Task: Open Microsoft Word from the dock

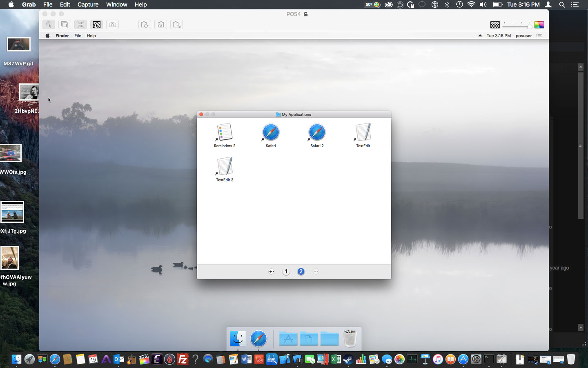Action: 246,359
